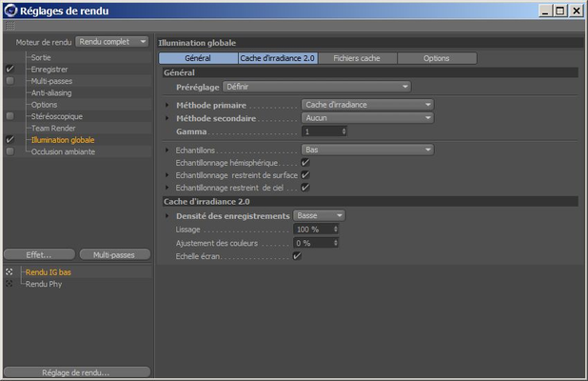Uncheck Echantillonnage restreint de ciel

pos(305,188)
